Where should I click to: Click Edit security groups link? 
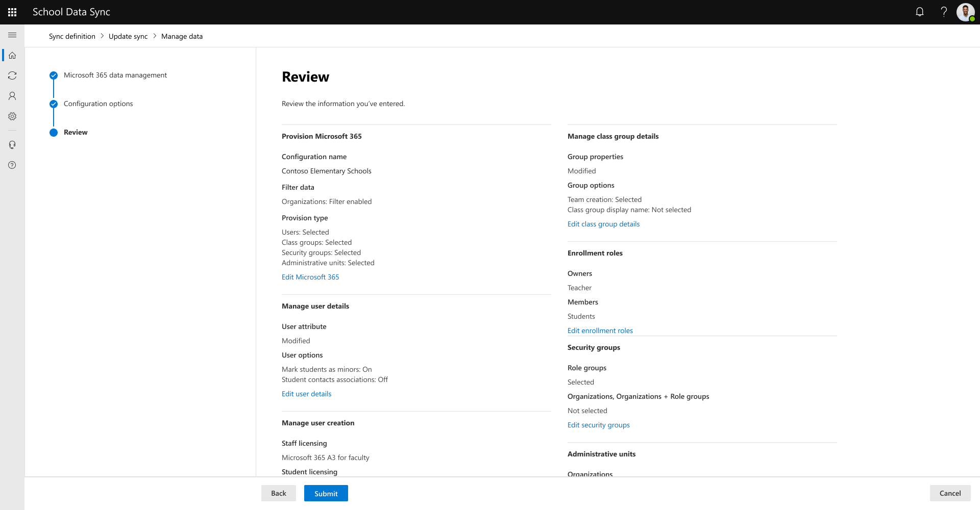pyautogui.click(x=599, y=425)
